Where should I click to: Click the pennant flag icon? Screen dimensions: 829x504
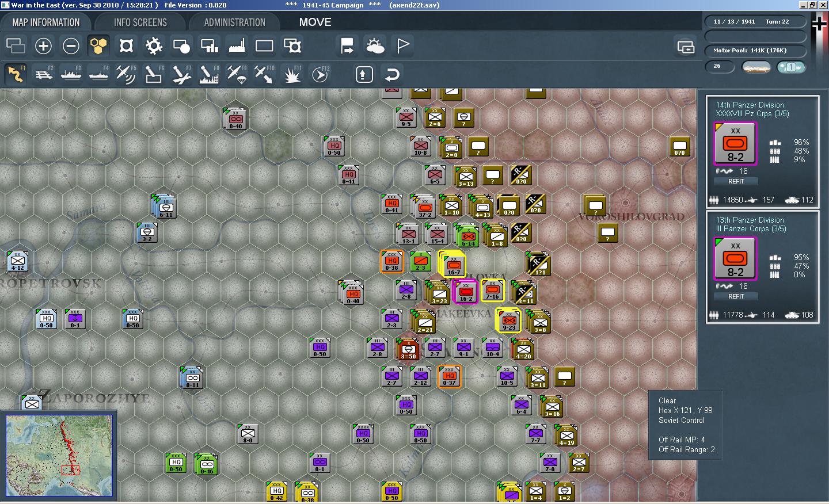[403, 46]
